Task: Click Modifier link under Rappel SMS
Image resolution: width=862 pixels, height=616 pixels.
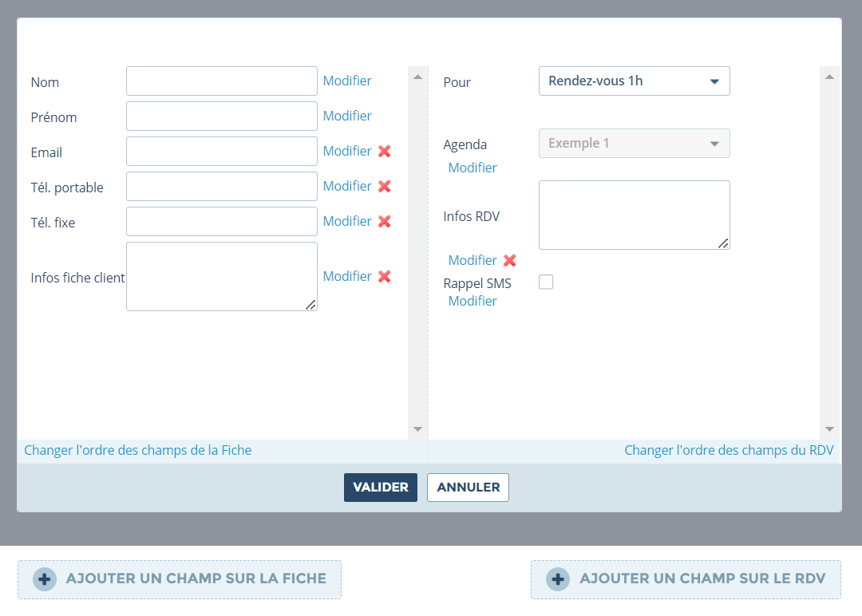Action: [x=473, y=301]
